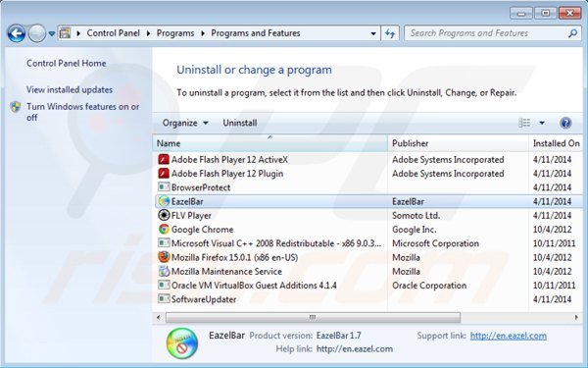Open the en.eazel.com support link
Image resolution: width=588 pixels, height=368 pixels.
508,336
